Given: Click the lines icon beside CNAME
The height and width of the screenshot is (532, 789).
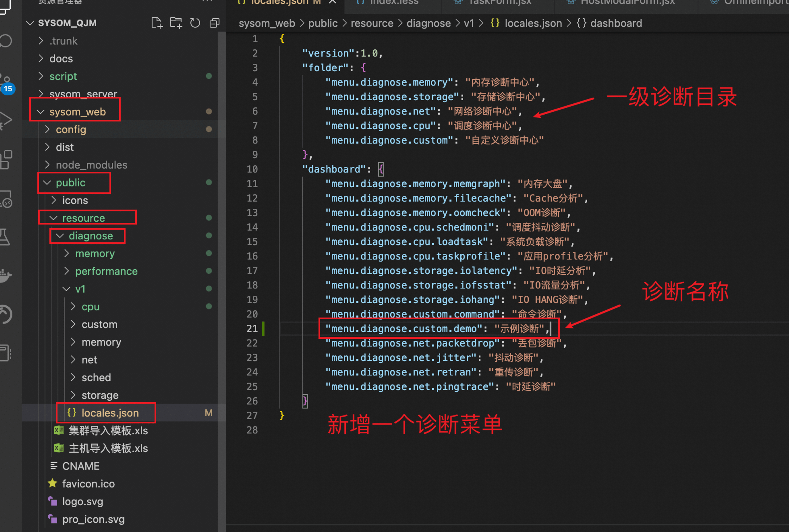Looking at the screenshot, I should coord(53,466).
